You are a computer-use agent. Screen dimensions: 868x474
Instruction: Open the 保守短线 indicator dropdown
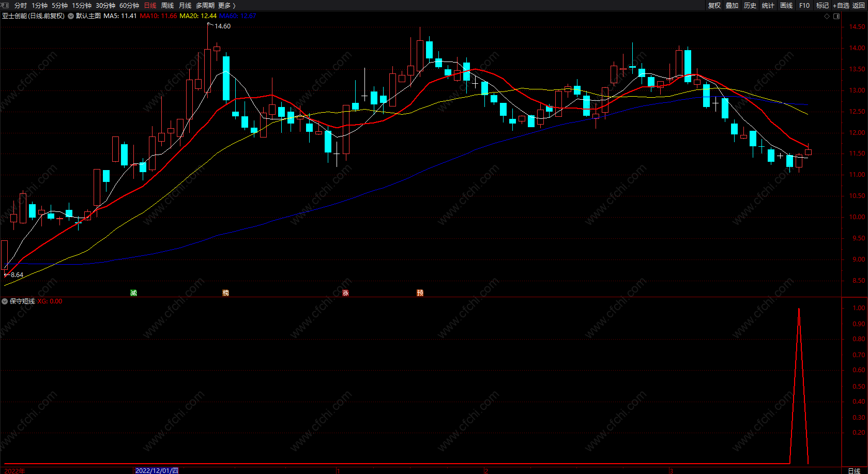tap(5, 301)
